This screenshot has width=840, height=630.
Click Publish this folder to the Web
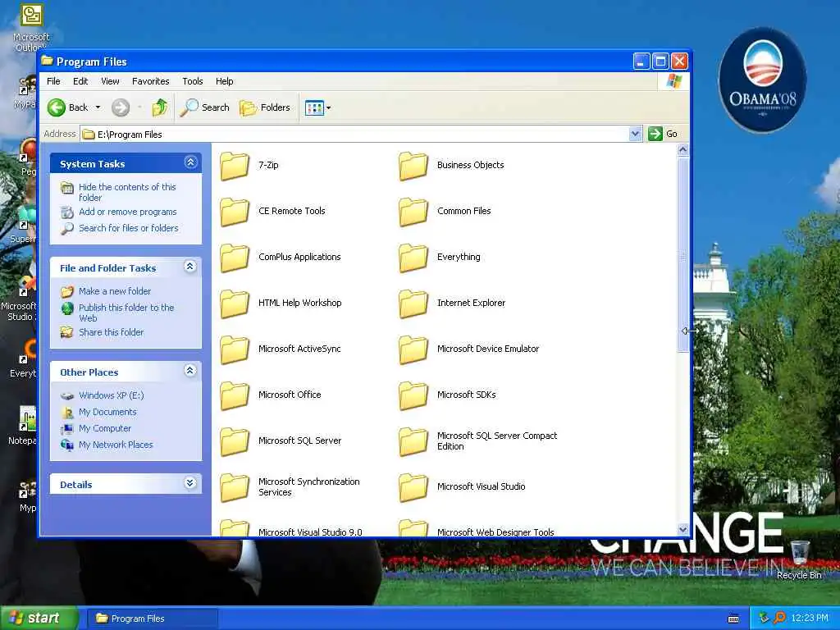point(126,313)
